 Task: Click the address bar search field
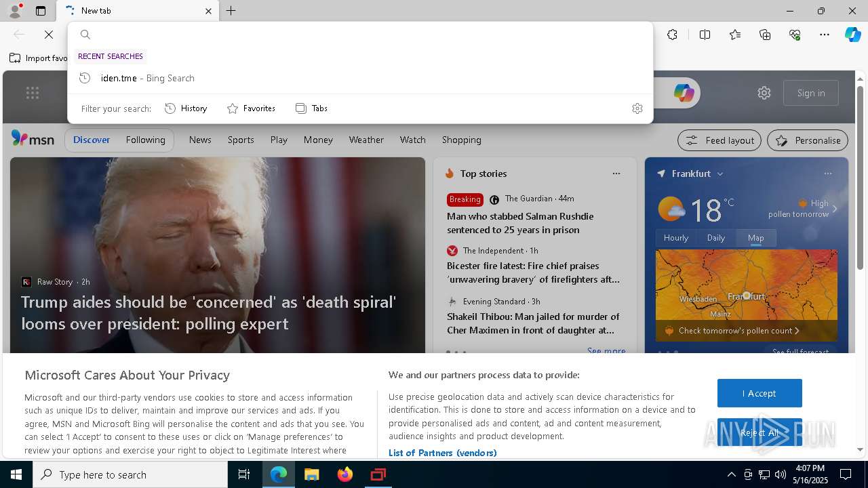359,35
